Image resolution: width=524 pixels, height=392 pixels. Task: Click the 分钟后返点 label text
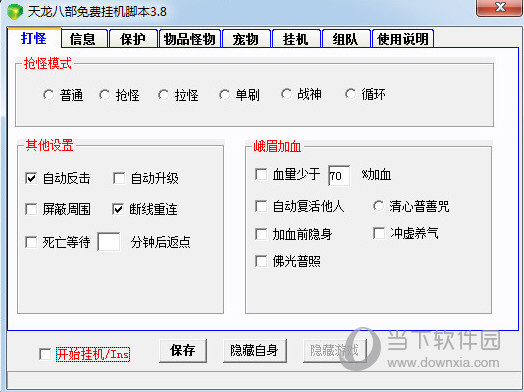pyautogui.click(x=161, y=242)
